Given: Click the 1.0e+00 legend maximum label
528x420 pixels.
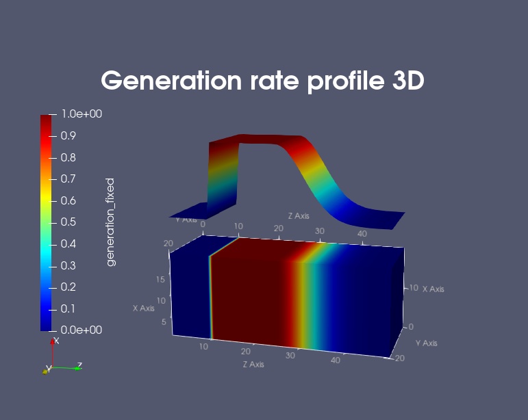Looking at the screenshot, I should point(81,114).
